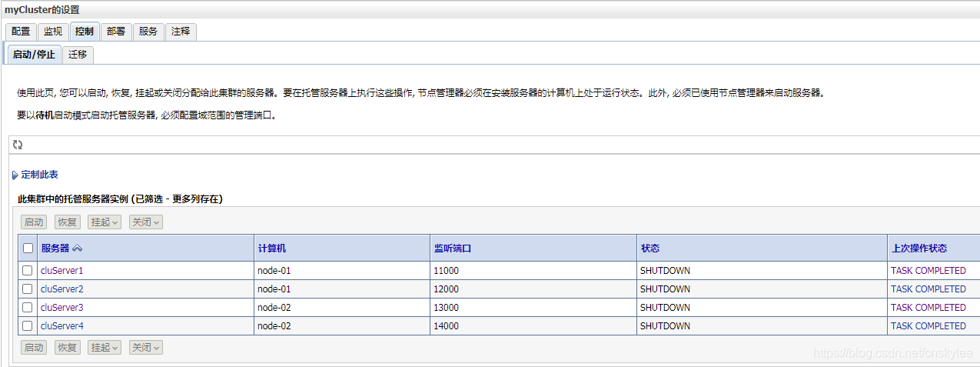Click node-02 in cluServer3 row
This screenshot has height=367, width=980.
(x=274, y=308)
